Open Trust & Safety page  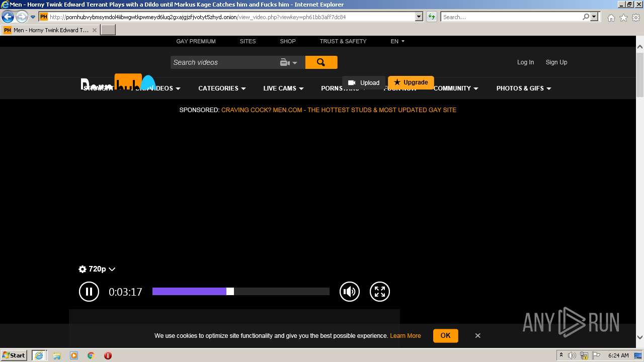343,41
